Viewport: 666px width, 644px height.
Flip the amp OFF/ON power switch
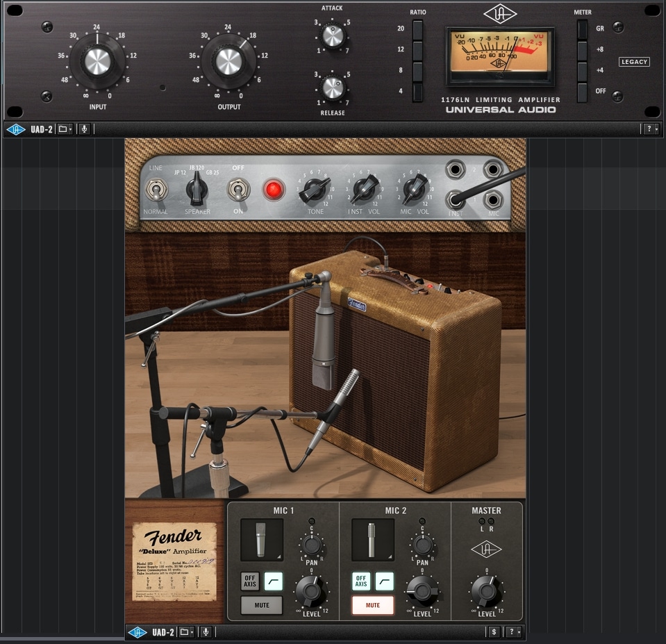(x=238, y=190)
